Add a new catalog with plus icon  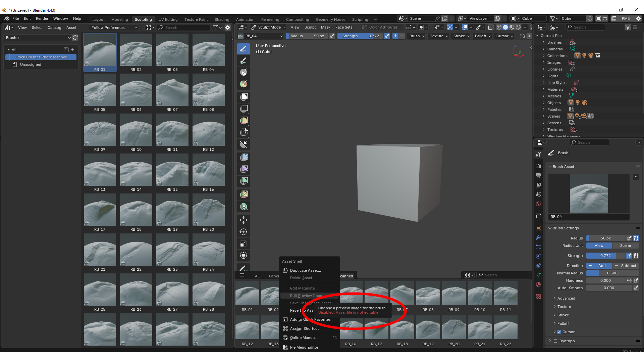72,49
